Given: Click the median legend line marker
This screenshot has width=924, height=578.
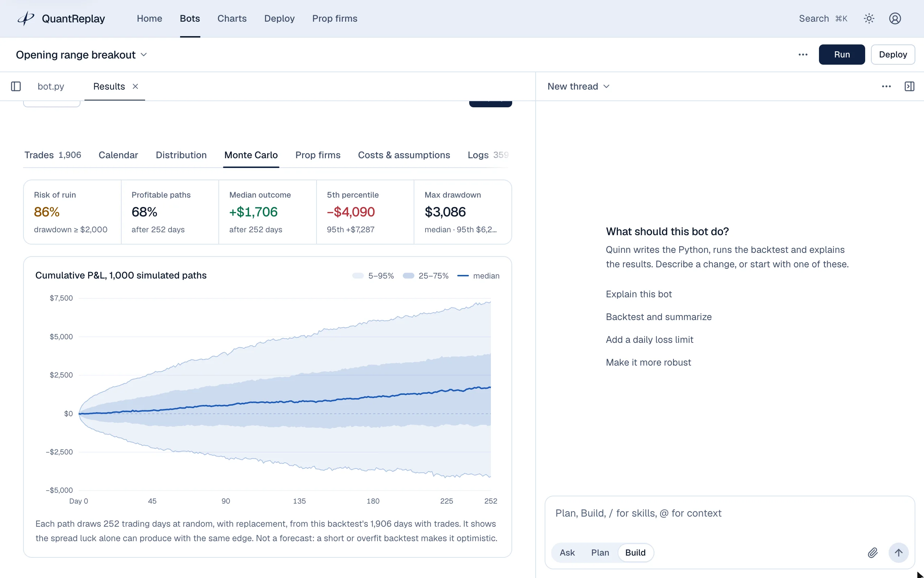Looking at the screenshot, I should pyautogui.click(x=463, y=276).
